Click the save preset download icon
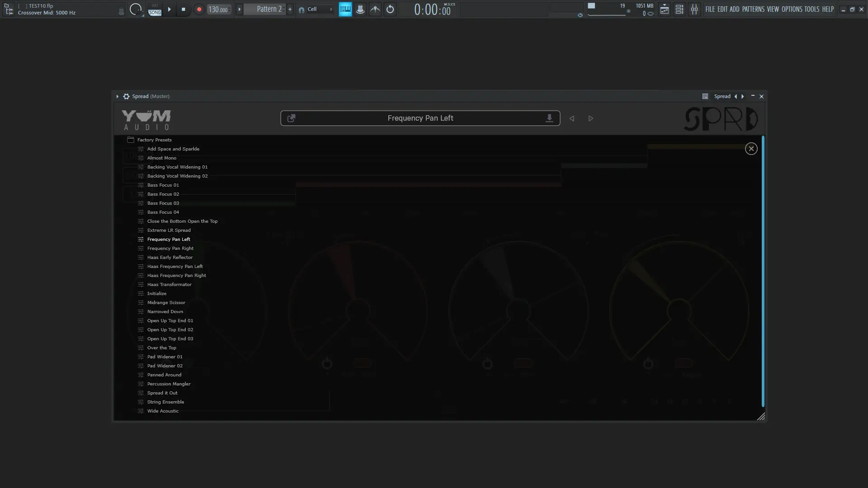Screen dimensions: 868x488 pyautogui.click(x=549, y=118)
